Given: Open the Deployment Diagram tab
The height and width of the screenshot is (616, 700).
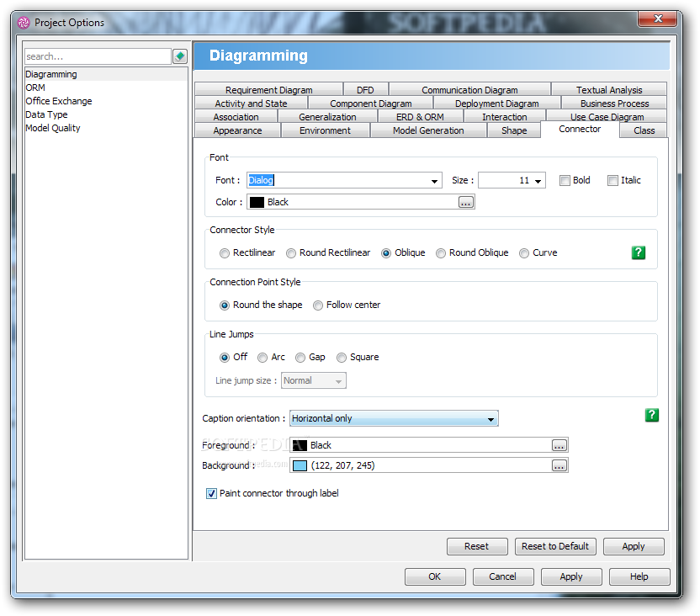Looking at the screenshot, I should point(497,104).
